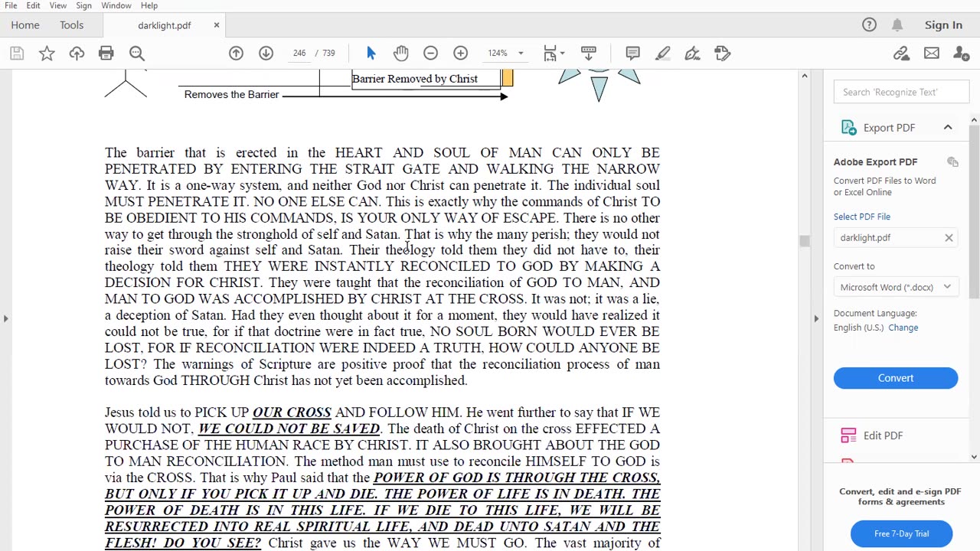Image resolution: width=980 pixels, height=551 pixels.
Task: Click the 'English (U.S.)' language text
Action: [x=858, y=328]
